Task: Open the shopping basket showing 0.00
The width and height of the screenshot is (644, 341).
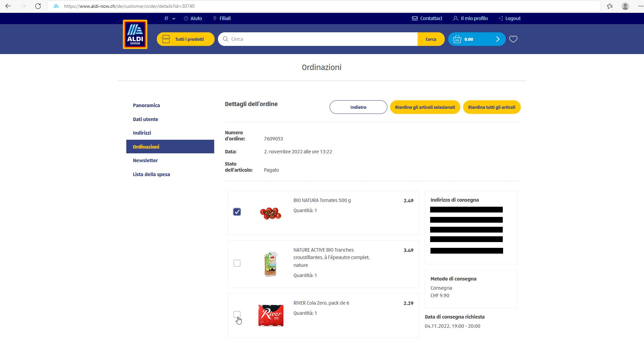Action: [477, 39]
